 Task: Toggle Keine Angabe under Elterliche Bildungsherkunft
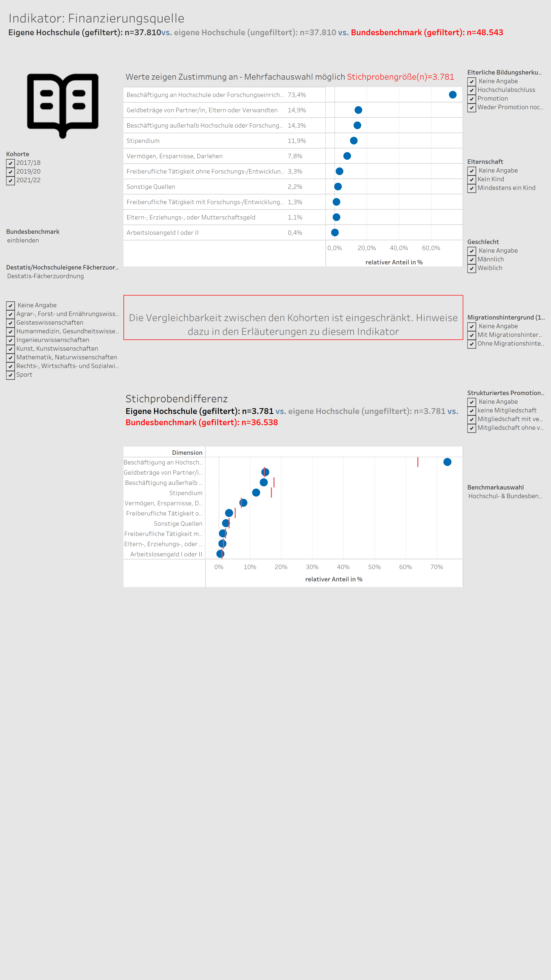click(x=472, y=81)
